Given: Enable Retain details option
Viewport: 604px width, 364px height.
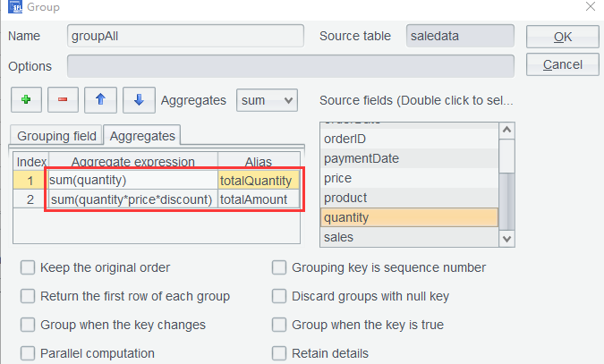Looking at the screenshot, I should click(278, 353).
